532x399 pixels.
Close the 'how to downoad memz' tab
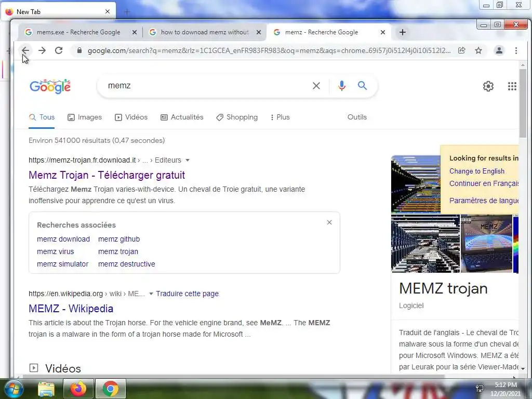pyautogui.click(x=259, y=32)
